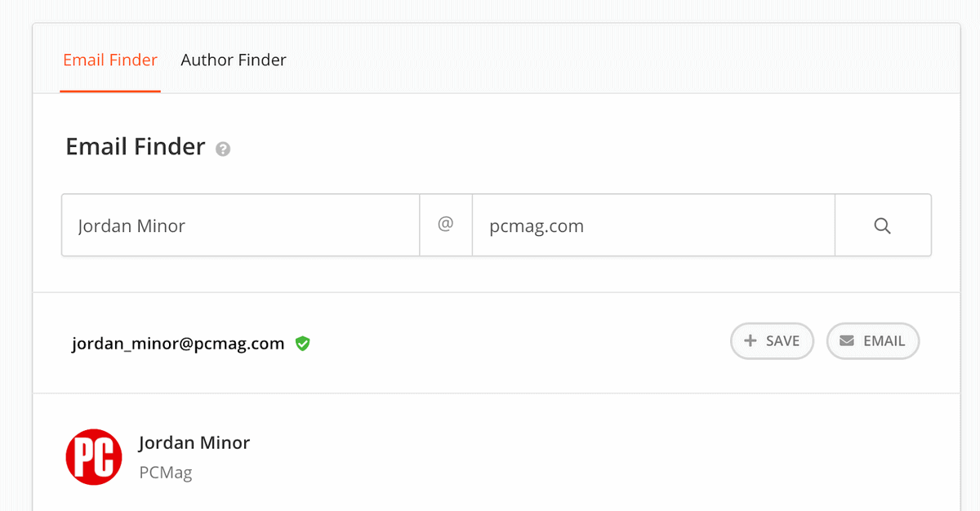The image size is (980, 511).
Task: Click the magnifying glass search icon
Action: 882,226
